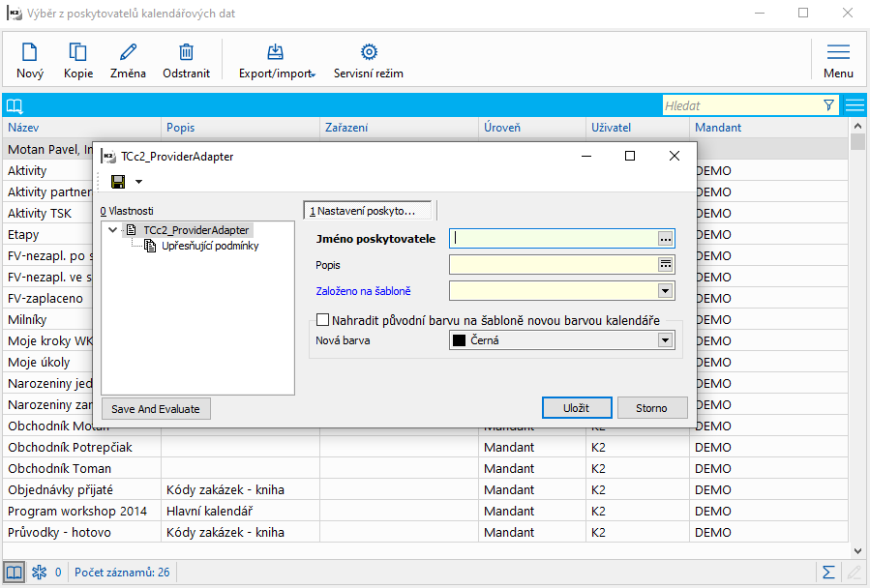This screenshot has height=588, width=870.
Task: Open the hamburger Menu
Action: [x=838, y=60]
